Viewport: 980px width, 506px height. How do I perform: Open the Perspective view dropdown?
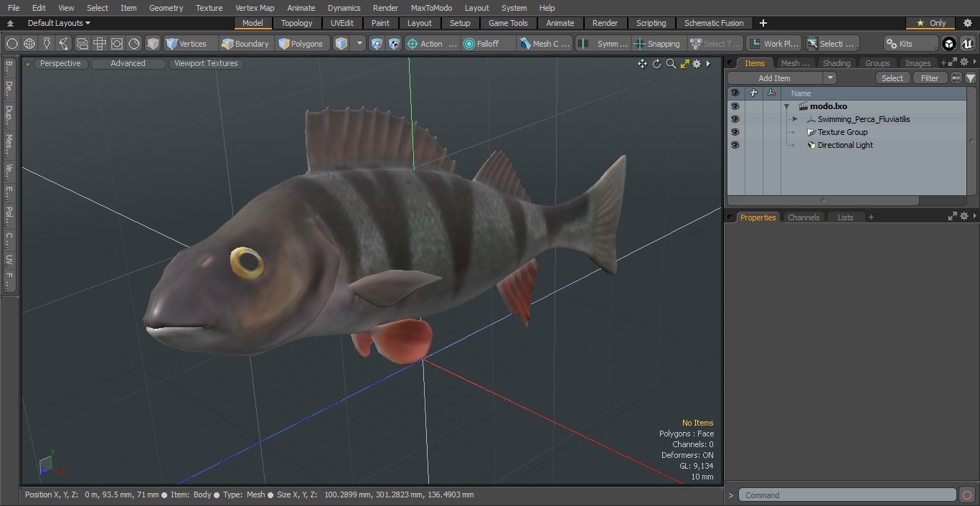coord(60,63)
